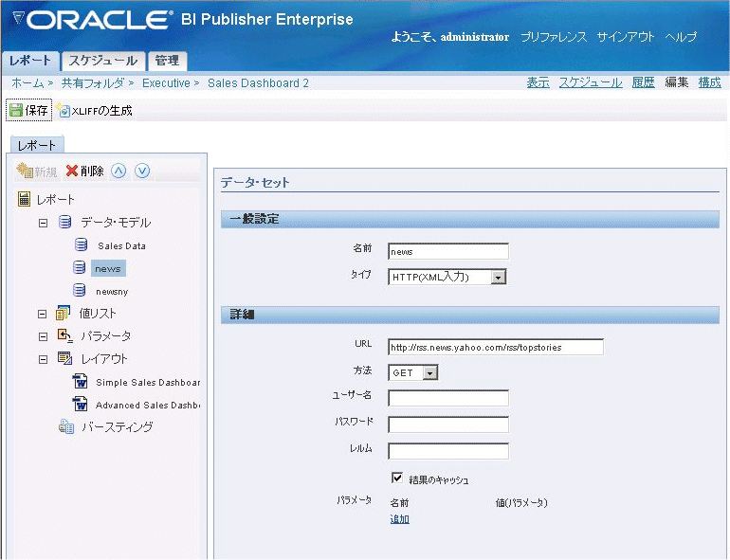The image size is (730, 560).
Task: Select the レポート panel tab
Action: [37, 145]
